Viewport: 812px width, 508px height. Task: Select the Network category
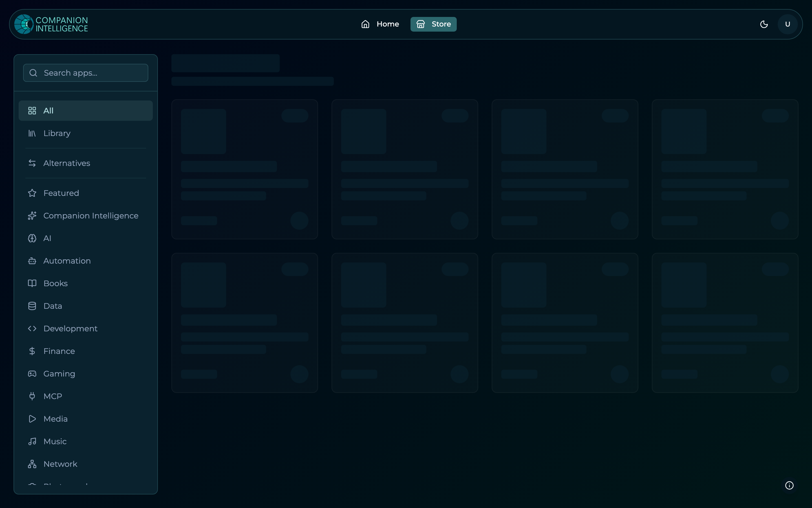click(85, 464)
